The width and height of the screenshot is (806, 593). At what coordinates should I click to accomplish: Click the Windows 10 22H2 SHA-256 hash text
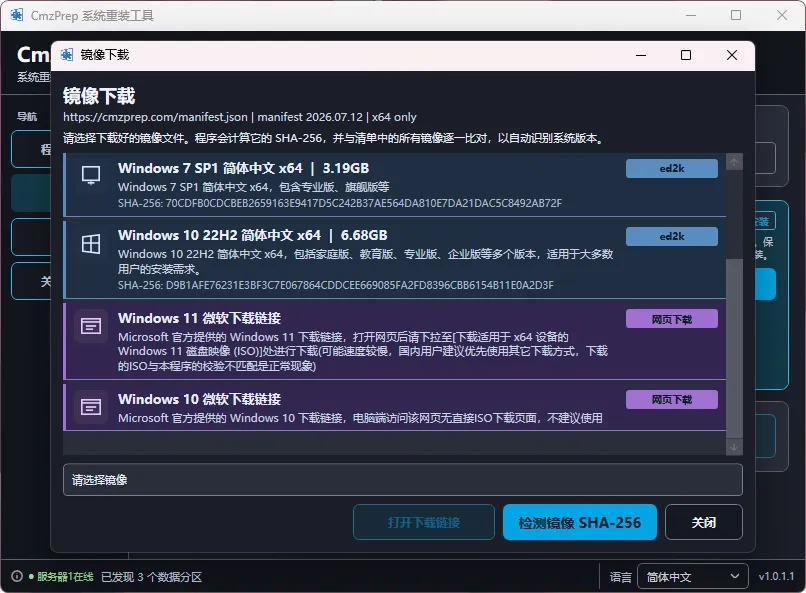pyautogui.click(x=336, y=285)
